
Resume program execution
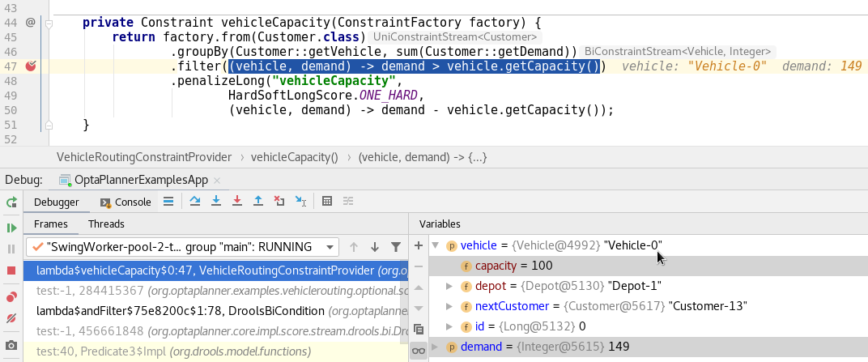pos(11,228)
